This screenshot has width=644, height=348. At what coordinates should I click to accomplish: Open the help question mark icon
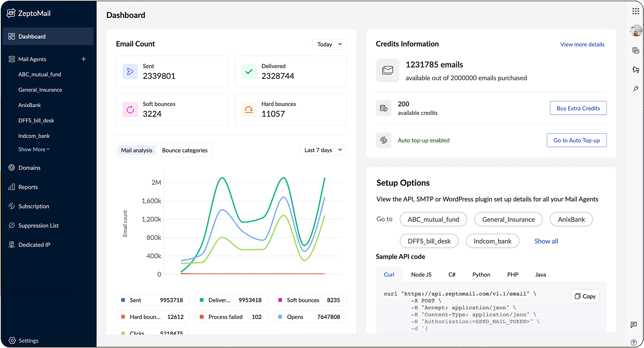point(634,342)
